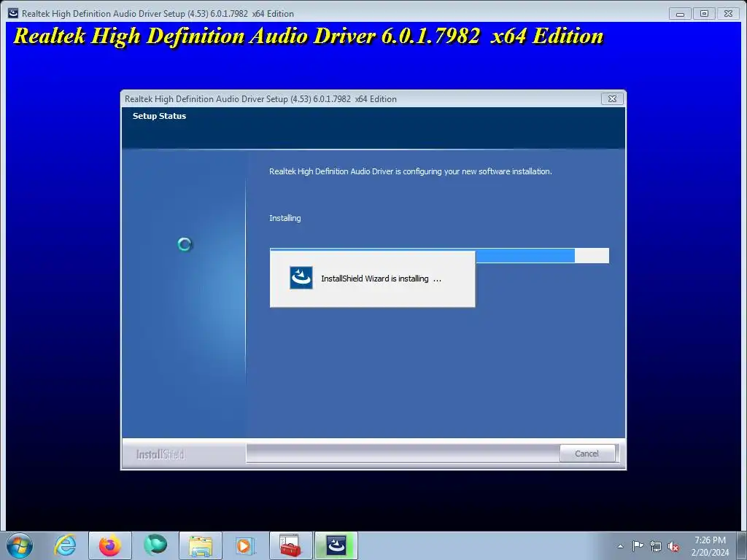747x560 pixels.
Task: Close the outer Realtek setup window
Action: (x=729, y=14)
